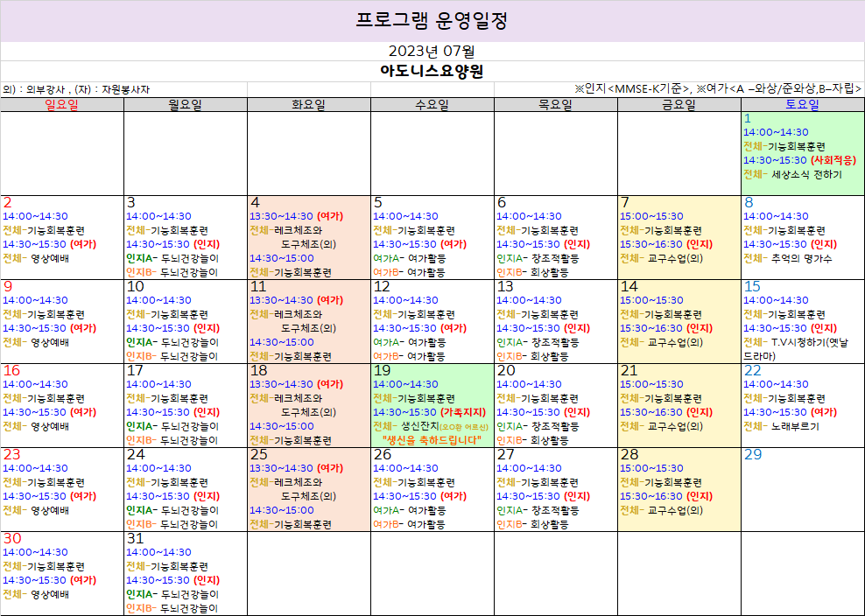This screenshot has height=616, width=865.
Task: Select the 세상소식 전하기 entry
Action: (x=806, y=175)
